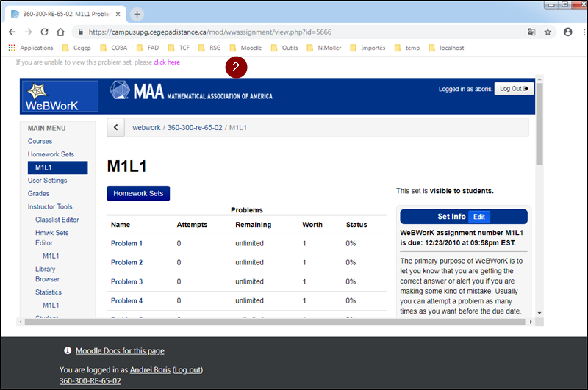
Task: Click the translate page icon in address bar
Action: tap(531, 32)
